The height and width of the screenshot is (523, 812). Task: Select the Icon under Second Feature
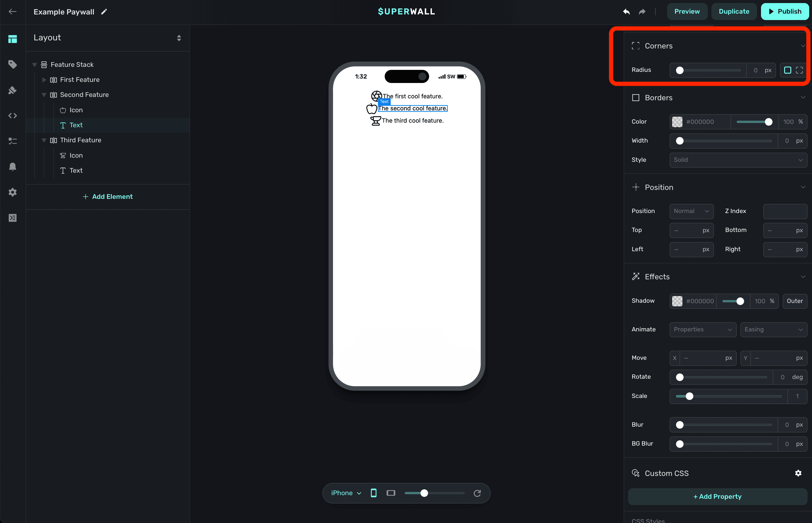tap(76, 110)
